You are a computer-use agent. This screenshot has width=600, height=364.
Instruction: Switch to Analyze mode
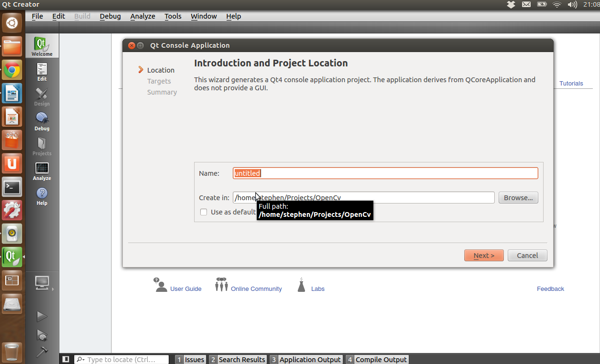(42, 171)
